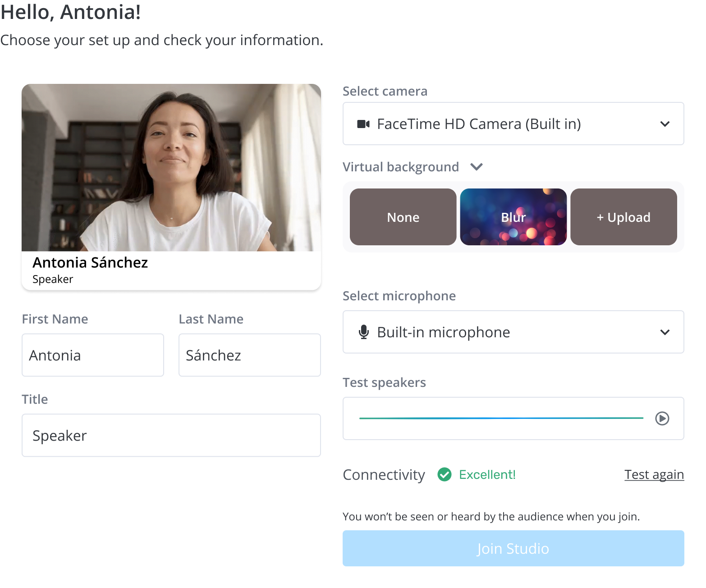Run connectivity test via Test again
Screen dimensions: 706x588
point(654,474)
